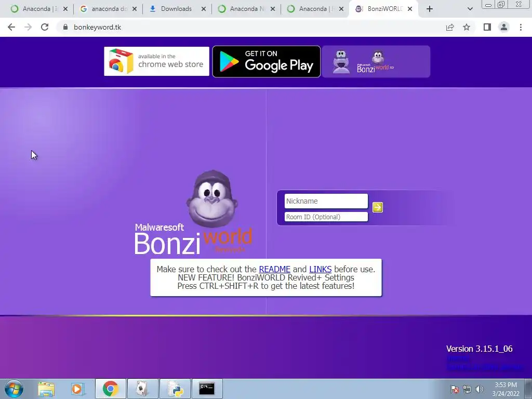The width and height of the screenshot is (532, 399).
Task: Close the 'anaconda do' Google tab
Action: (x=135, y=9)
